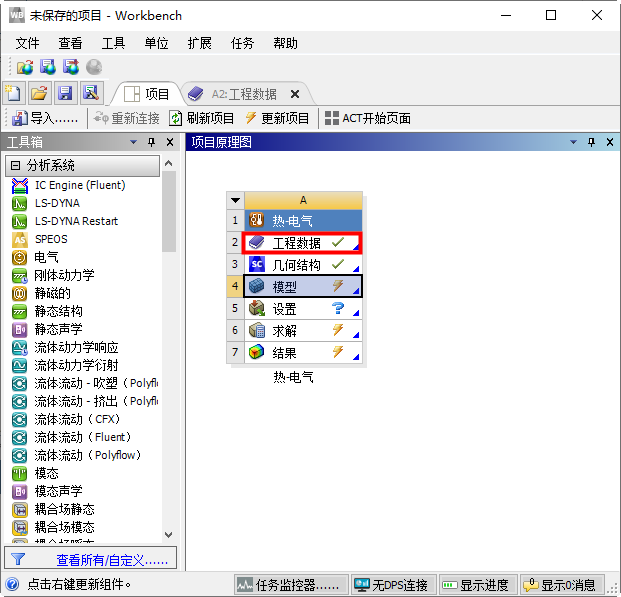This screenshot has height=597, width=621.
Task: Open the 任务 menu
Action: click(x=242, y=43)
